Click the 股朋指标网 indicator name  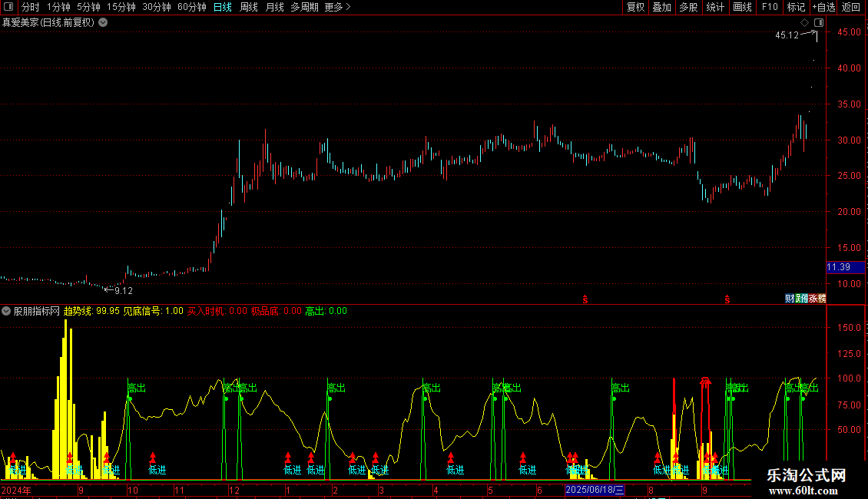pyautogui.click(x=37, y=311)
